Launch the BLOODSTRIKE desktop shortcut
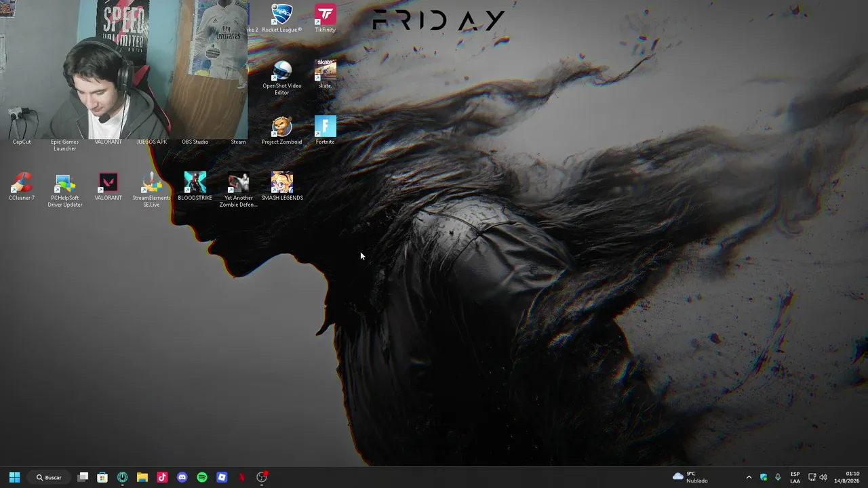This screenshot has width=868, height=488. pos(195,186)
